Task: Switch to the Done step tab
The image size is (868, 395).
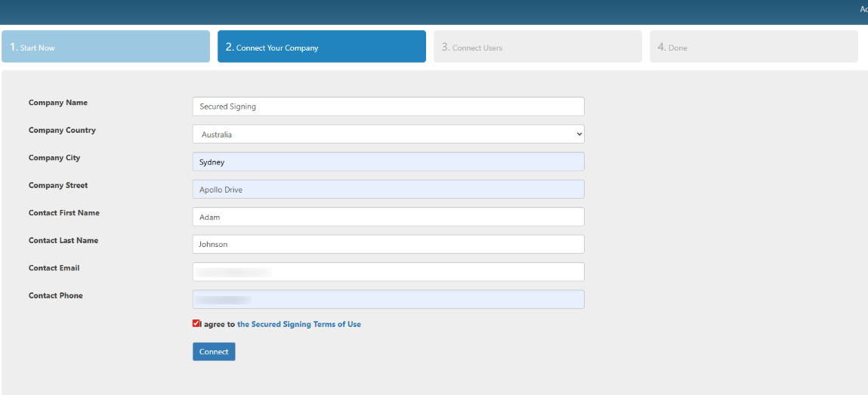Action: pos(753,47)
